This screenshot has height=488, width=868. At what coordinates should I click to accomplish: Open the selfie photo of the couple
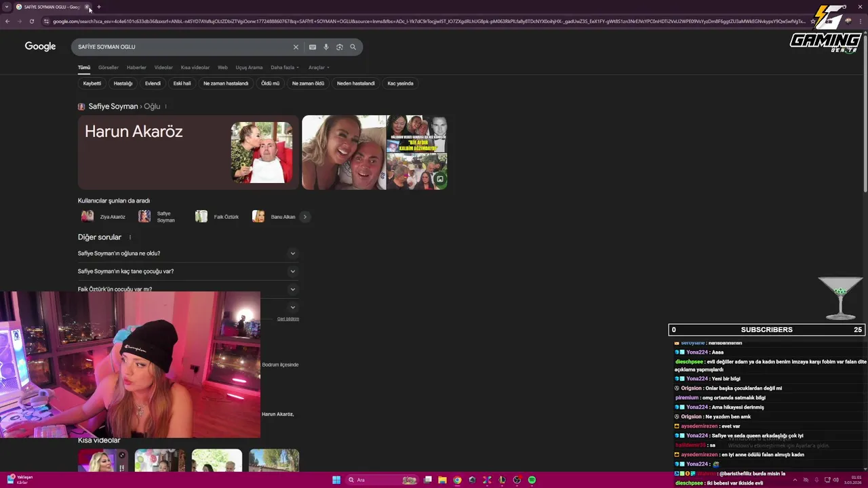(344, 152)
